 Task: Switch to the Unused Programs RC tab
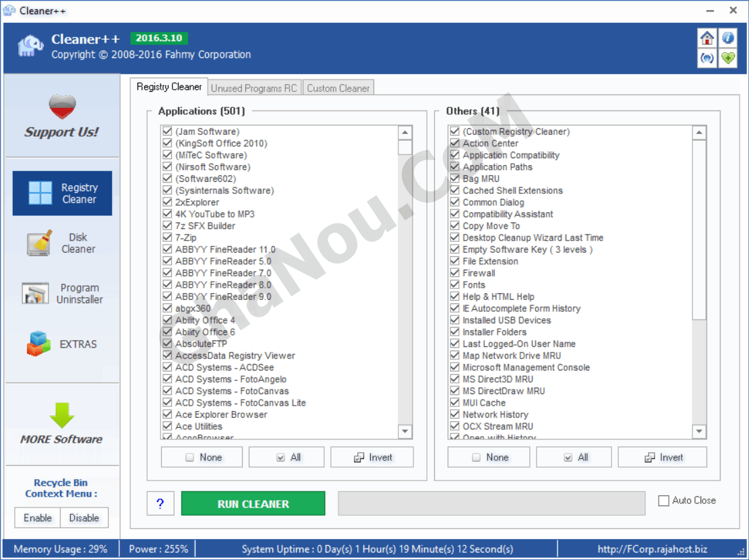pyautogui.click(x=253, y=88)
